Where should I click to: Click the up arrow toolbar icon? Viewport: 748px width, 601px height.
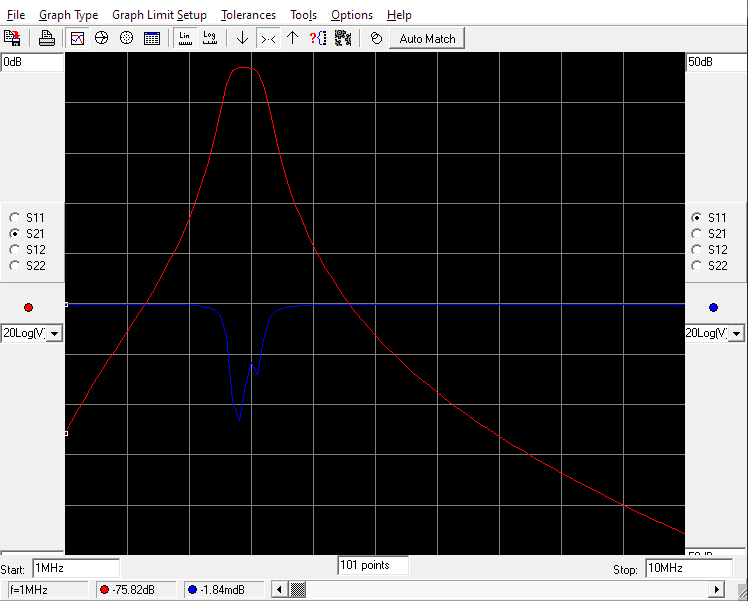(x=292, y=38)
